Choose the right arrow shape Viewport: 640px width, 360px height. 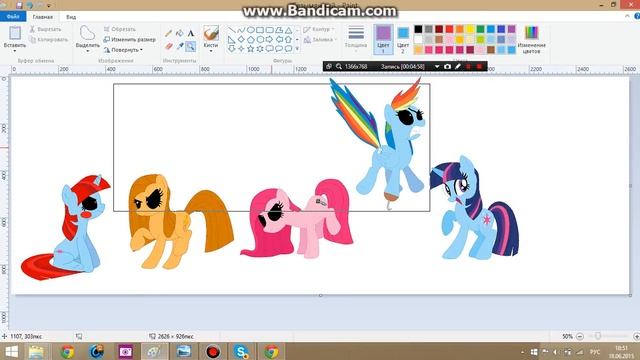[269, 40]
